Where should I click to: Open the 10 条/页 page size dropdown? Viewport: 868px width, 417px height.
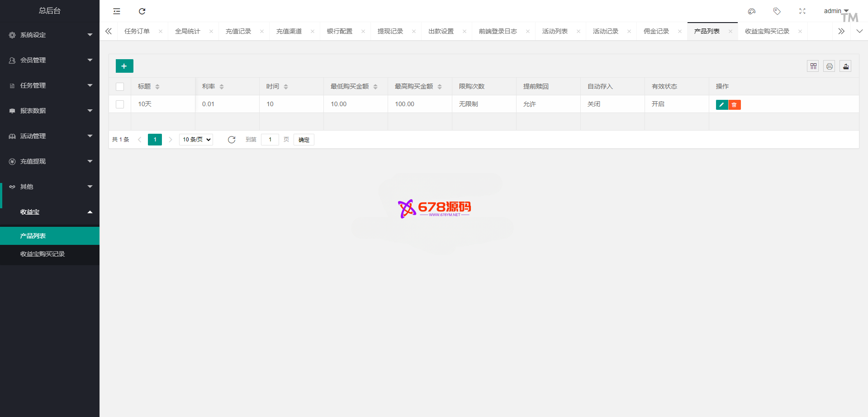click(x=196, y=140)
